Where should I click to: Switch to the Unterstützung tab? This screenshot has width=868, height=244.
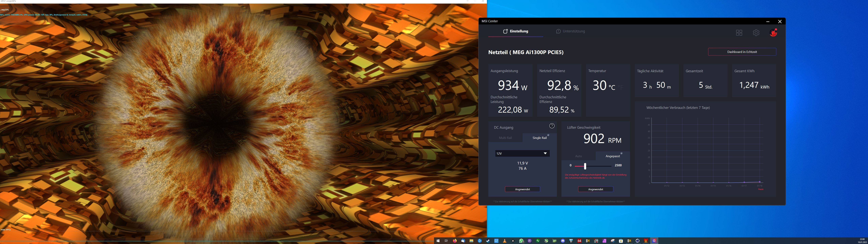click(x=570, y=31)
